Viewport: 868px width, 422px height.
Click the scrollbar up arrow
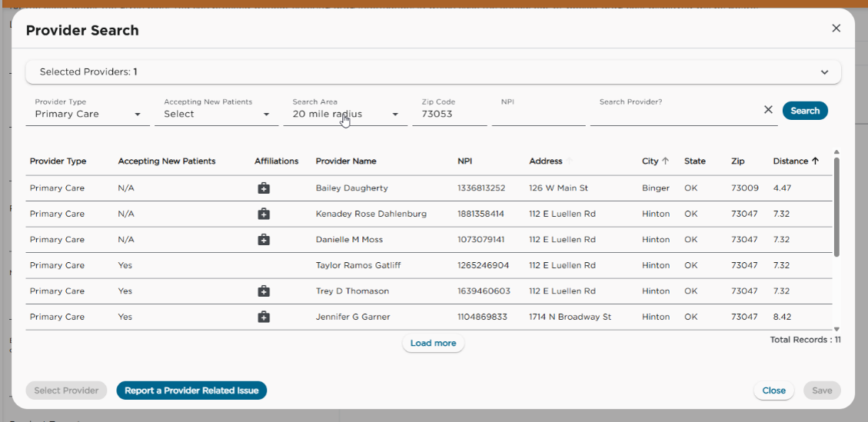[x=836, y=151]
